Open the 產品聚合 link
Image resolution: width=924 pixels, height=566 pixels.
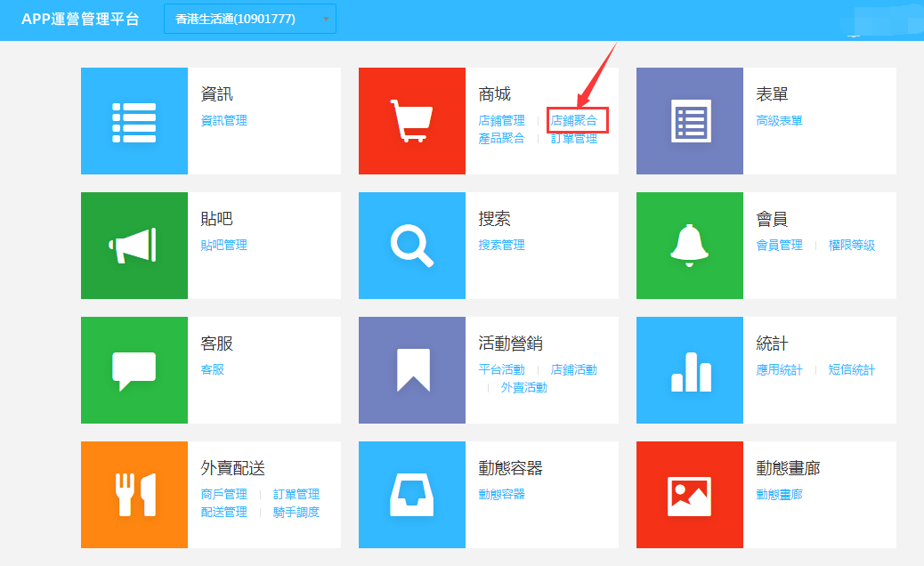(x=501, y=139)
